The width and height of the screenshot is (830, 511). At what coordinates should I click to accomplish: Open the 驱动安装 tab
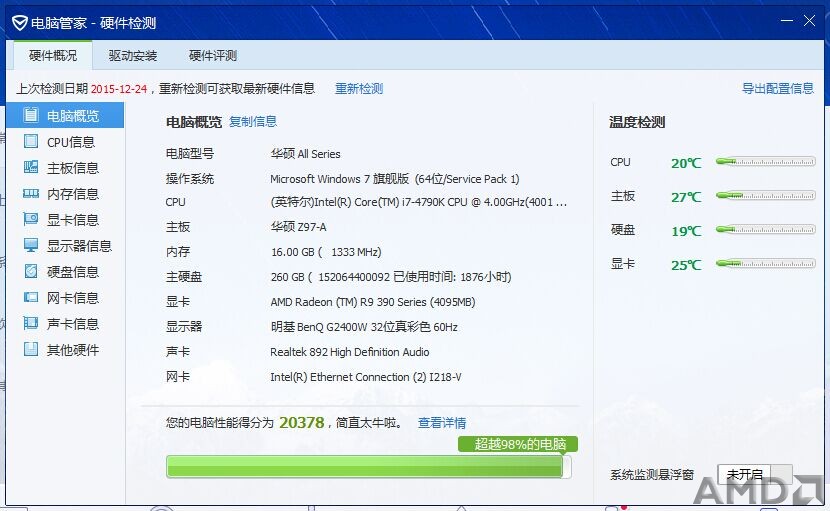tap(133, 55)
